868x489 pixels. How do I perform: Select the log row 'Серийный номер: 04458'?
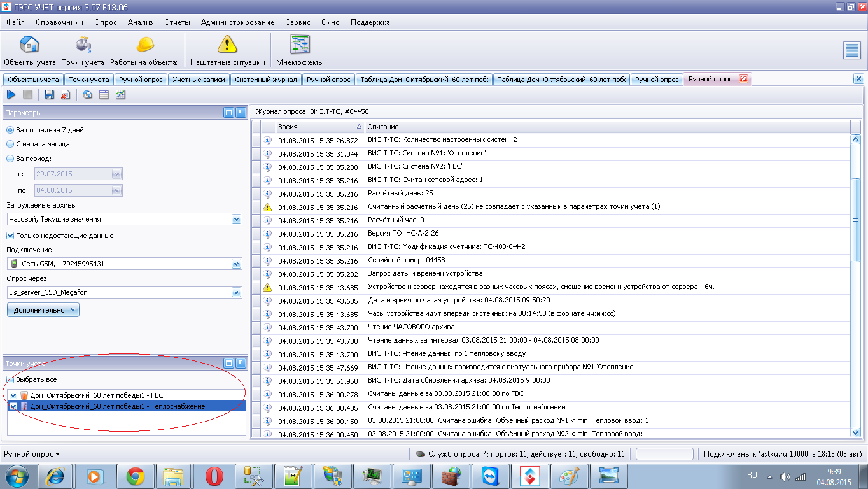[x=551, y=260]
